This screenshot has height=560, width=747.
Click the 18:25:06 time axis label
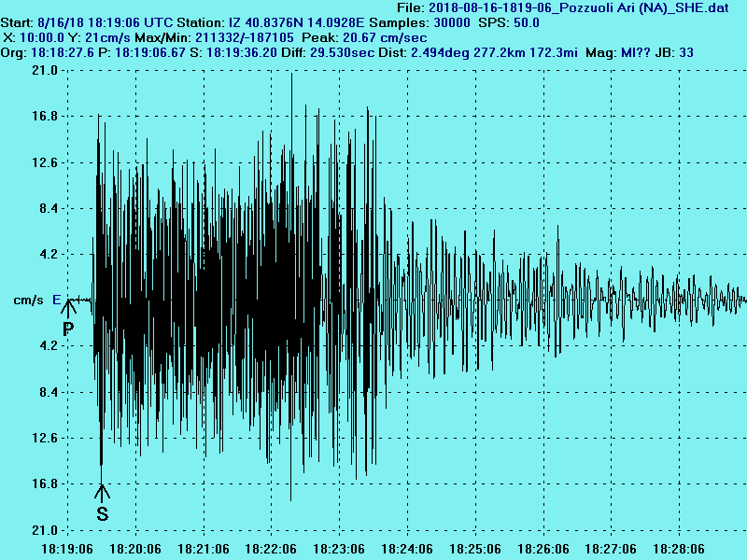tap(475, 549)
